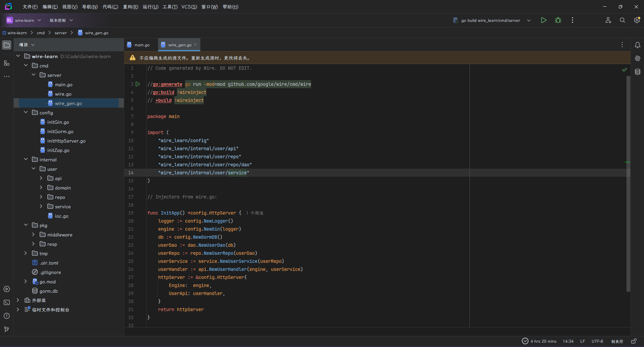Click wire-learn breadcrumb root
This screenshot has width=644, height=347.
[x=15, y=33]
